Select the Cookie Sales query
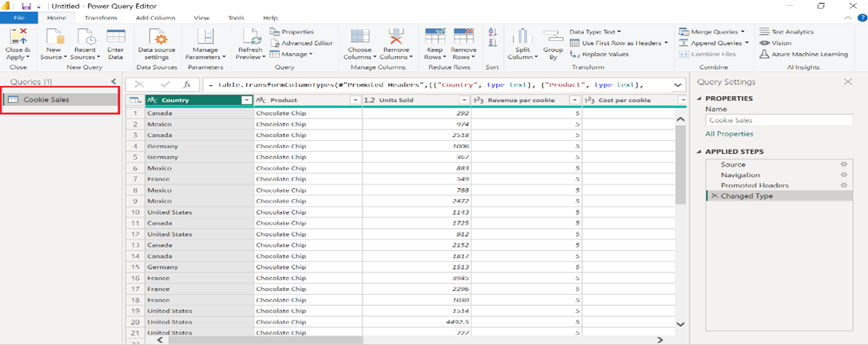The width and height of the screenshot is (868, 345). (x=61, y=100)
